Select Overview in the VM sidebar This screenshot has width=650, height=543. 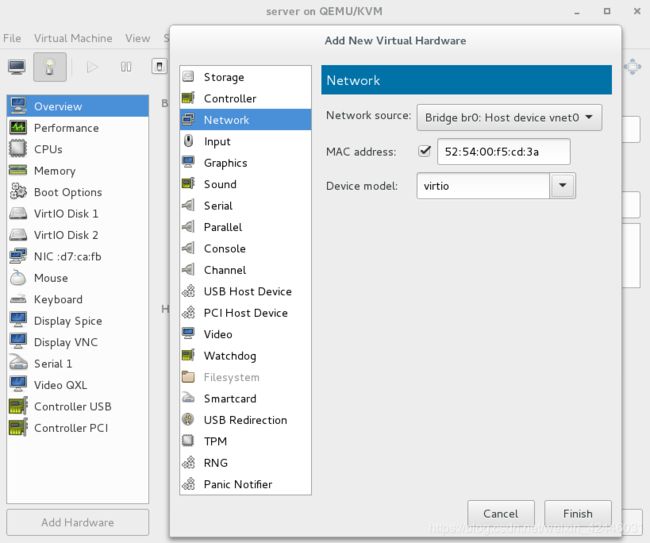click(78, 107)
